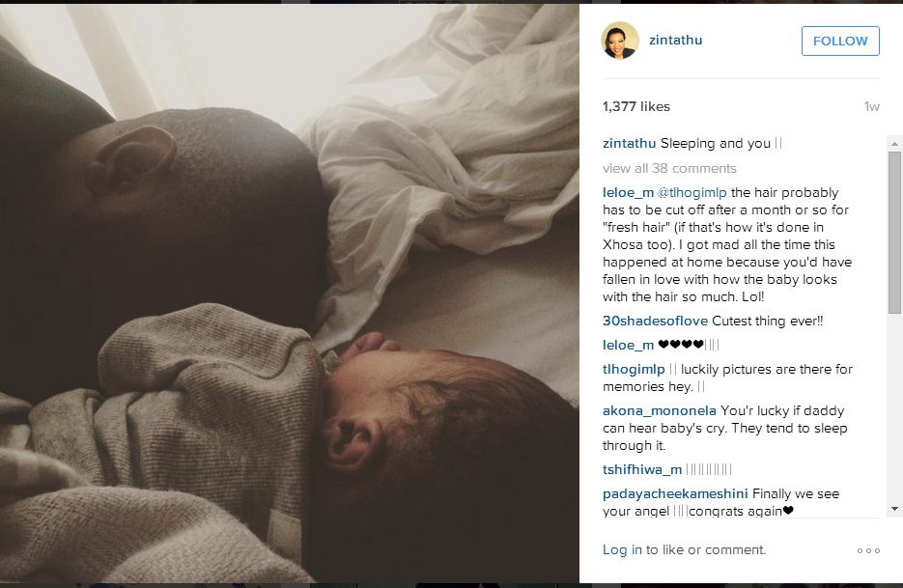Expand view all 38 comments
Screen dimensions: 903x588
click(669, 168)
